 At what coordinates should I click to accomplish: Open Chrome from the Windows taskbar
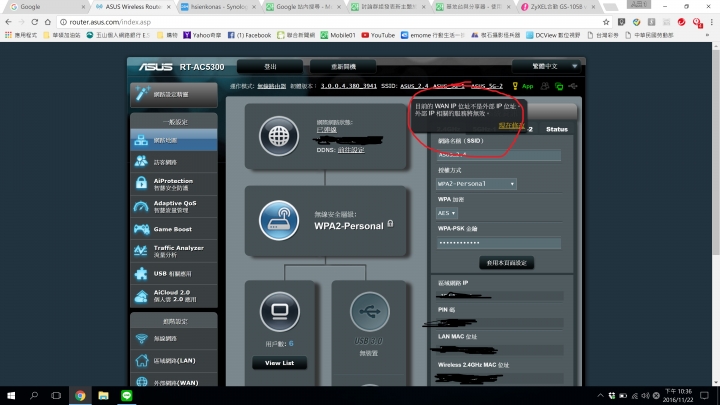coord(80,395)
